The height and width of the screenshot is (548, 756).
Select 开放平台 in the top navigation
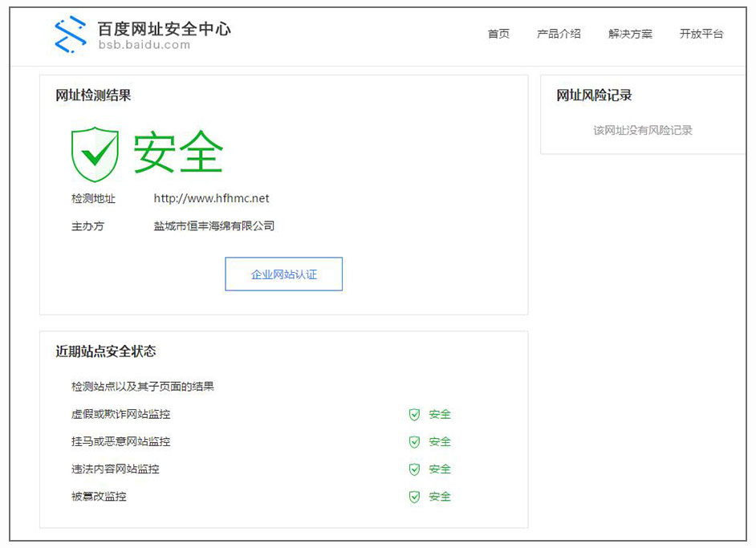[x=701, y=34]
